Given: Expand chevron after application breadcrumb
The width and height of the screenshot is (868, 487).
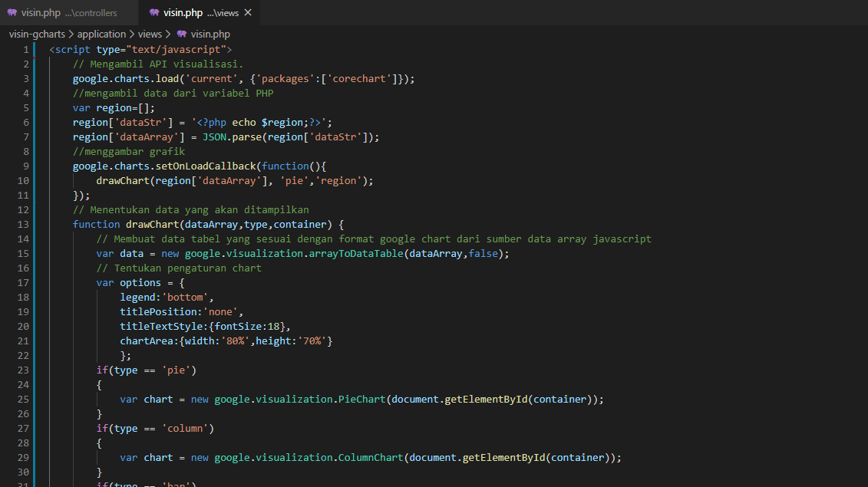Looking at the screenshot, I should (x=132, y=34).
